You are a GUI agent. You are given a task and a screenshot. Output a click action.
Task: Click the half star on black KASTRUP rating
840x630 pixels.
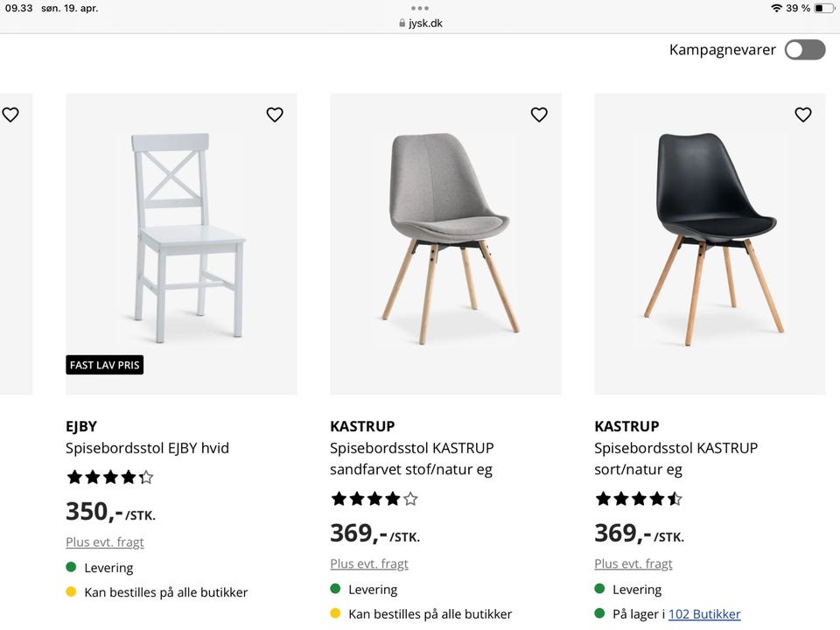pyautogui.click(x=675, y=498)
